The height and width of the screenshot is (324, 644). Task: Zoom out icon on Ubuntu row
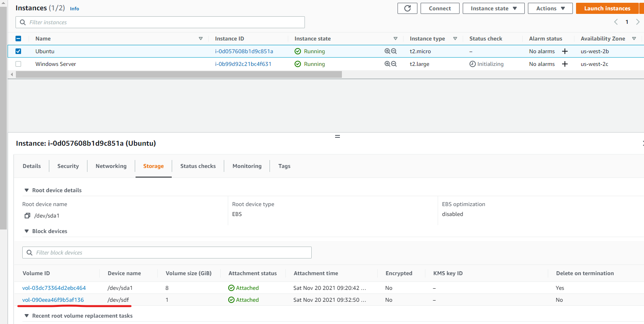tap(394, 51)
